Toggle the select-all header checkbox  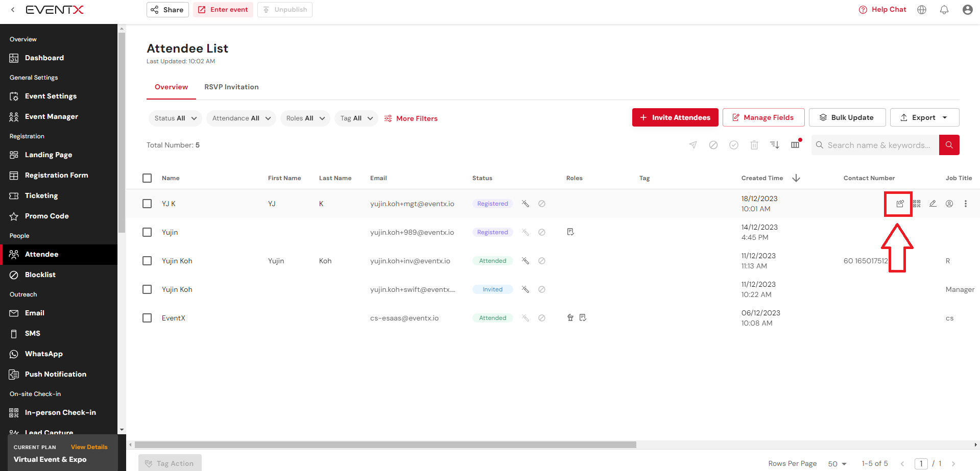pyautogui.click(x=147, y=178)
